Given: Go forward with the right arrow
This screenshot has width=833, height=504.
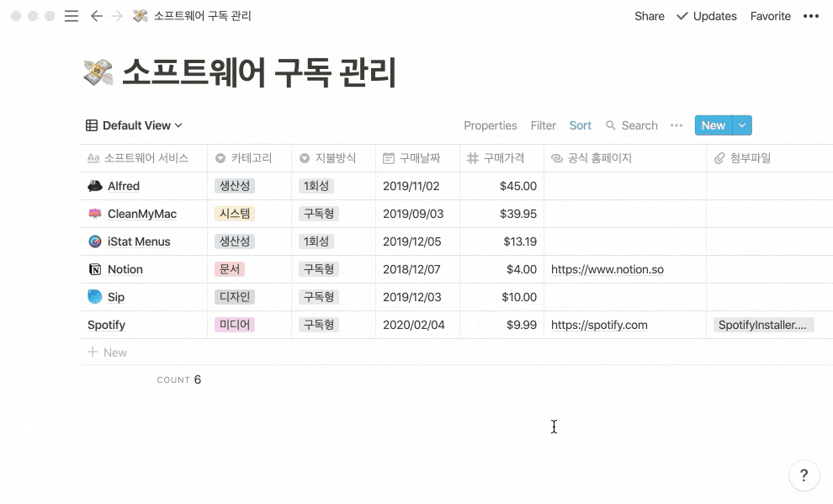Looking at the screenshot, I should (x=117, y=16).
